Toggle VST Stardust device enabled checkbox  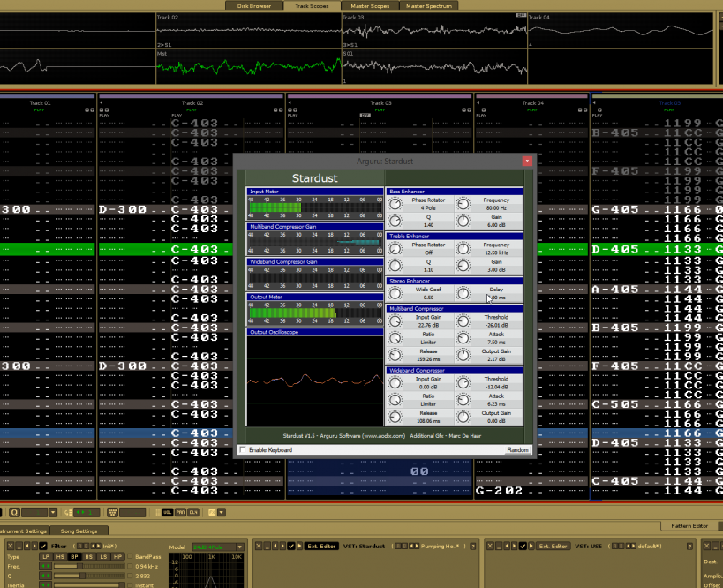tap(291, 546)
